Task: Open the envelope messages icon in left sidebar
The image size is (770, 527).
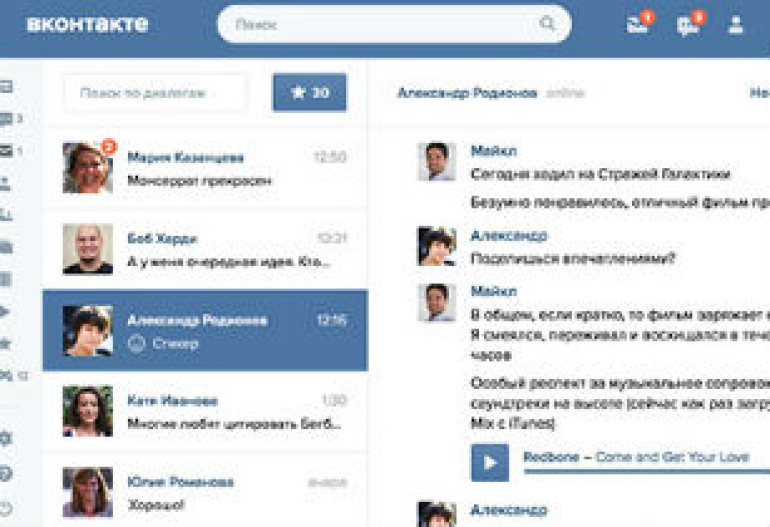Action: tap(6, 151)
